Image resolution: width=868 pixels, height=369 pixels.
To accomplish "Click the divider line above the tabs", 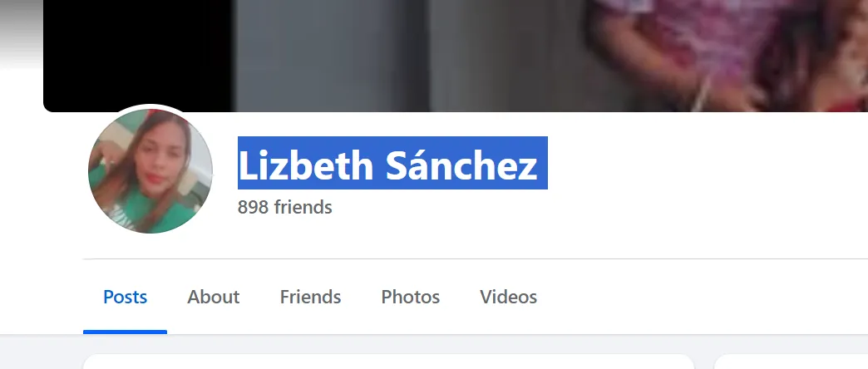I will pos(476,258).
